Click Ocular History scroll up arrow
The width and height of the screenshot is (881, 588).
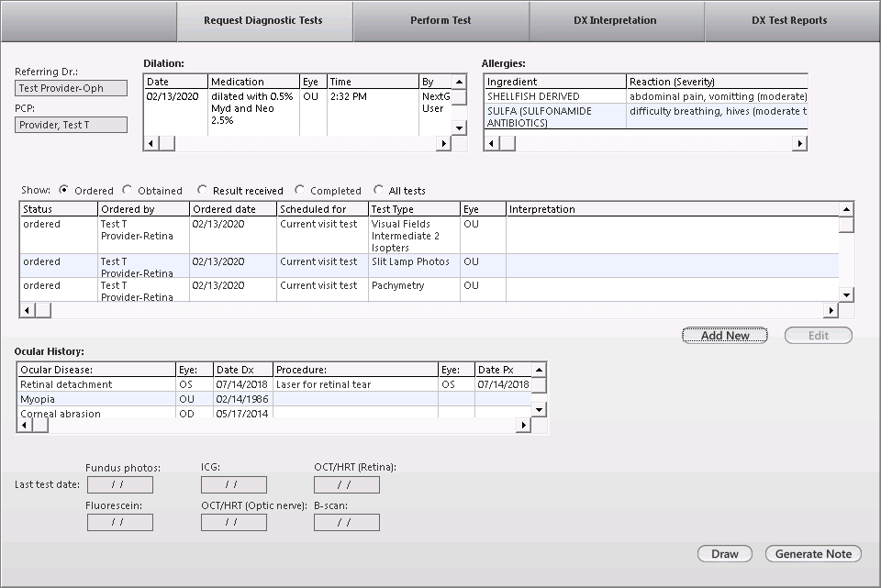[x=539, y=370]
